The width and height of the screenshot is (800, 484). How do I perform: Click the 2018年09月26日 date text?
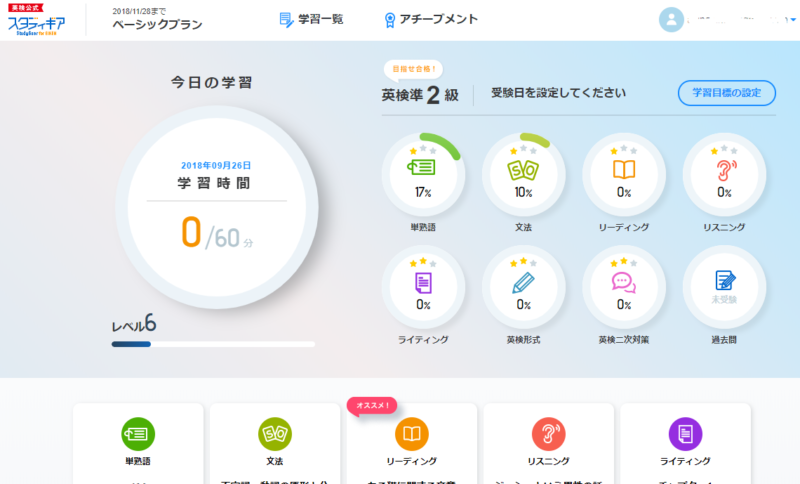click(x=216, y=165)
